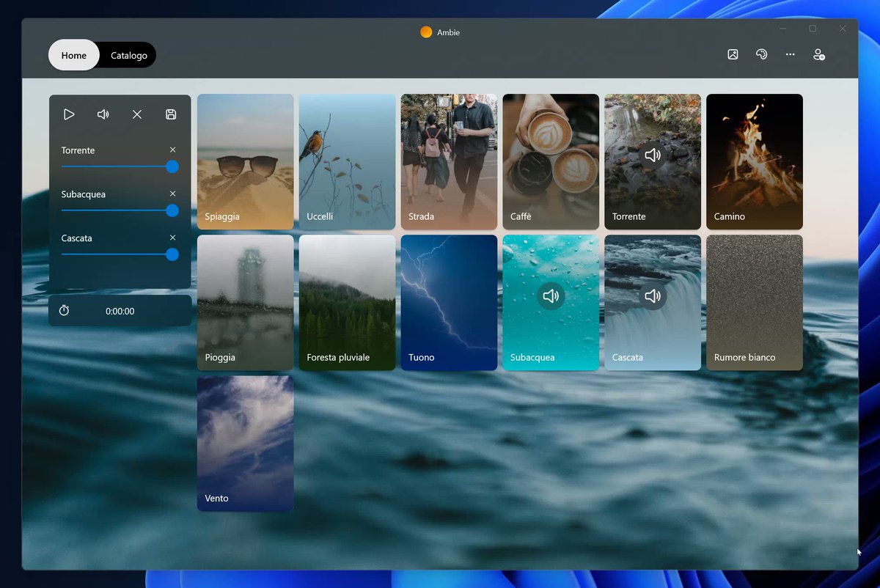This screenshot has height=588, width=880.
Task: Open the theme palette icon
Action: [x=762, y=54]
